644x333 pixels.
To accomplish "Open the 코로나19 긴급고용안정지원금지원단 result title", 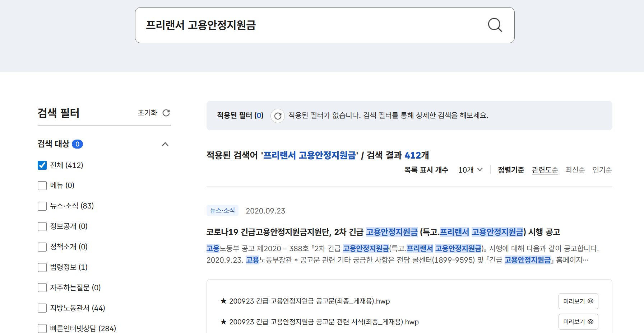I will tap(383, 232).
